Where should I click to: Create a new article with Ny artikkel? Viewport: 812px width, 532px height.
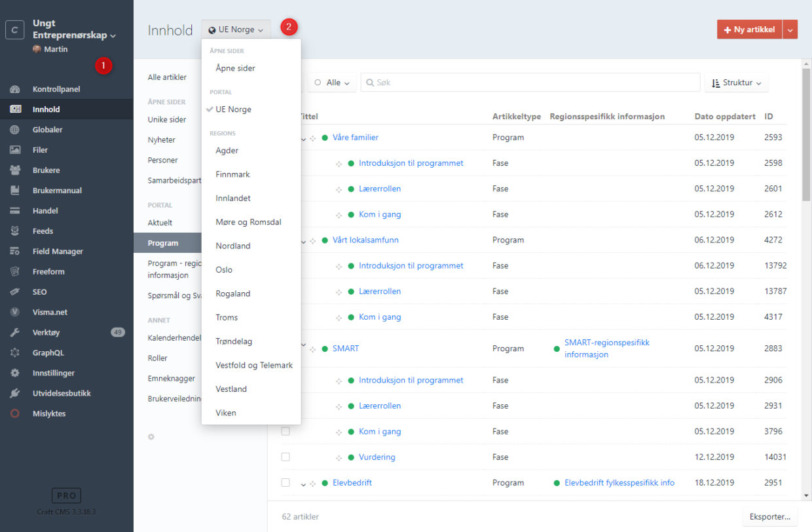pos(749,29)
